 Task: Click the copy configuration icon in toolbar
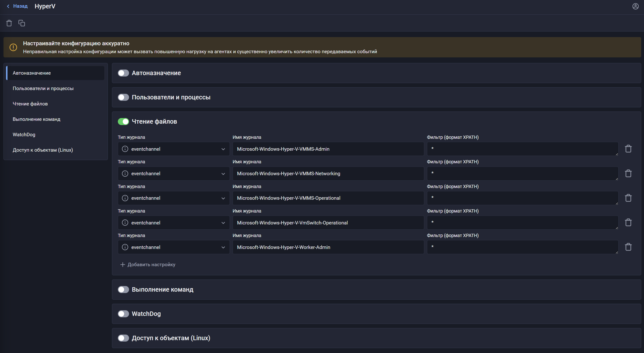click(22, 23)
